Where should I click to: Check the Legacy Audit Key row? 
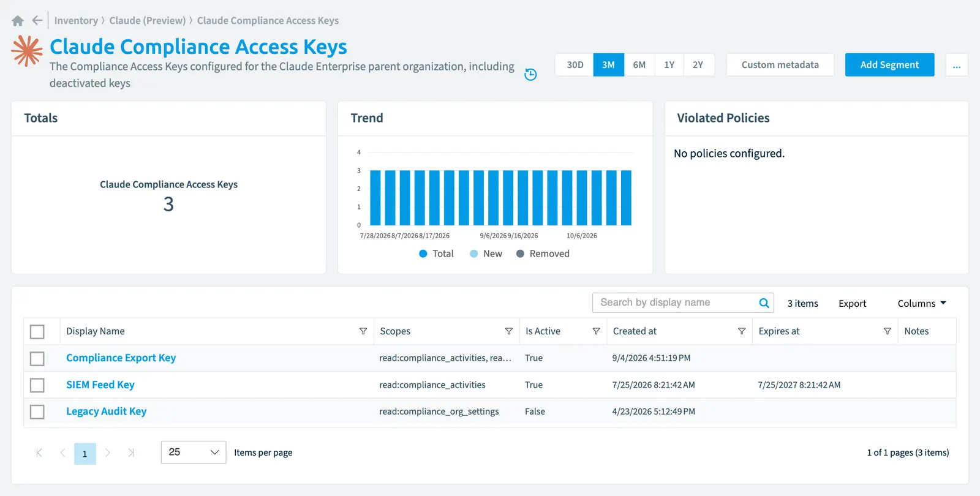pos(37,411)
